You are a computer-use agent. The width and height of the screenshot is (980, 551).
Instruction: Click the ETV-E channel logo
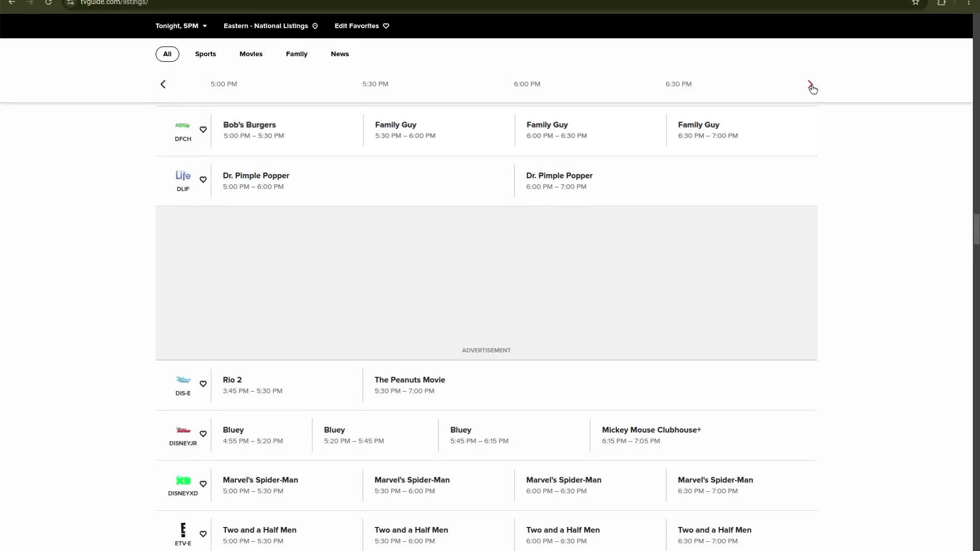[x=183, y=530]
